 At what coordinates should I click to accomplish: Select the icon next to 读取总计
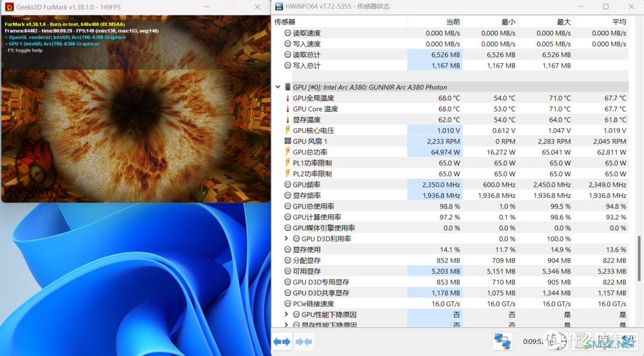[287, 55]
